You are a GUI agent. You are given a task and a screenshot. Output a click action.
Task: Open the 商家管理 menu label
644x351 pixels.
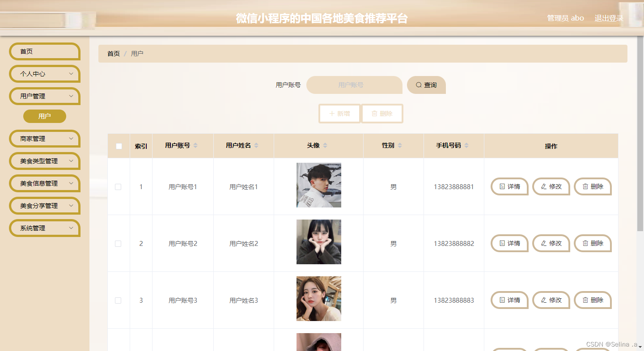click(x=33, y=139)
